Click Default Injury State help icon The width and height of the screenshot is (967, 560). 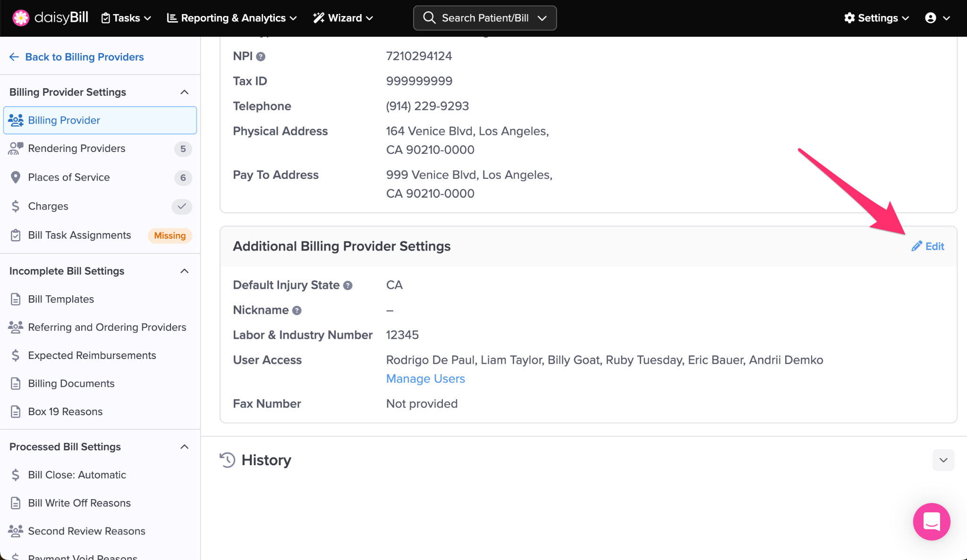click(x=348, y=285)
